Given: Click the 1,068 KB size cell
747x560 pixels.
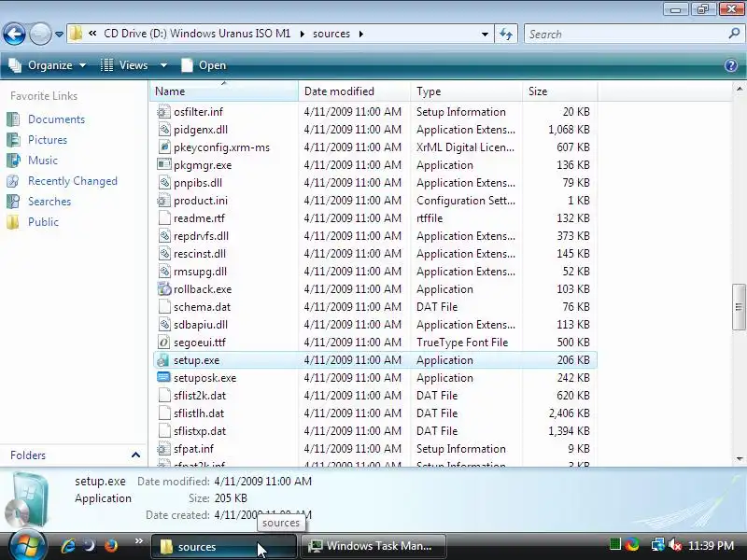Looking at the screenshot, I should 569,130.
